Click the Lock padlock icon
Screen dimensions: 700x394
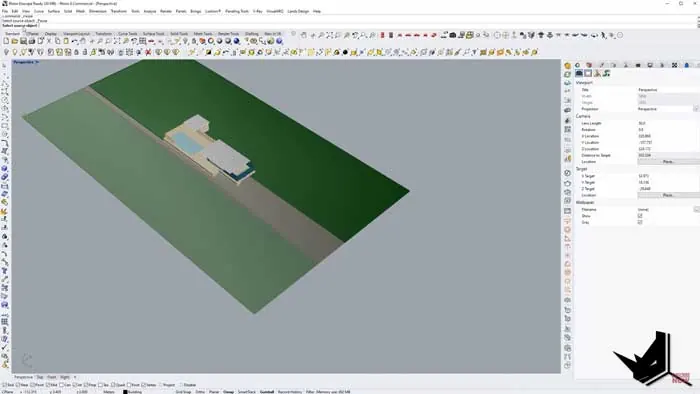pos(76,52)
